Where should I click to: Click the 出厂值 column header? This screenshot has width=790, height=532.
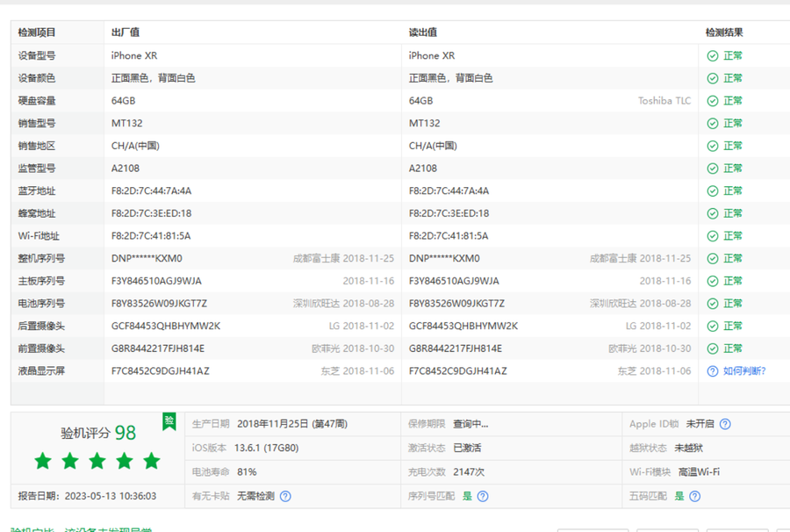[126, 32]
